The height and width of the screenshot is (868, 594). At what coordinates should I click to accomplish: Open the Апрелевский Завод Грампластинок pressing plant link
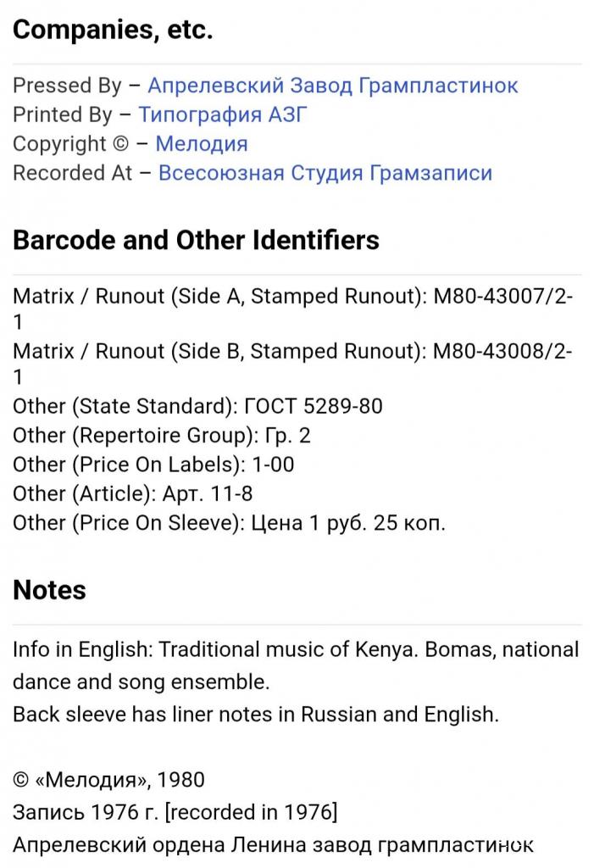(332, 86)
